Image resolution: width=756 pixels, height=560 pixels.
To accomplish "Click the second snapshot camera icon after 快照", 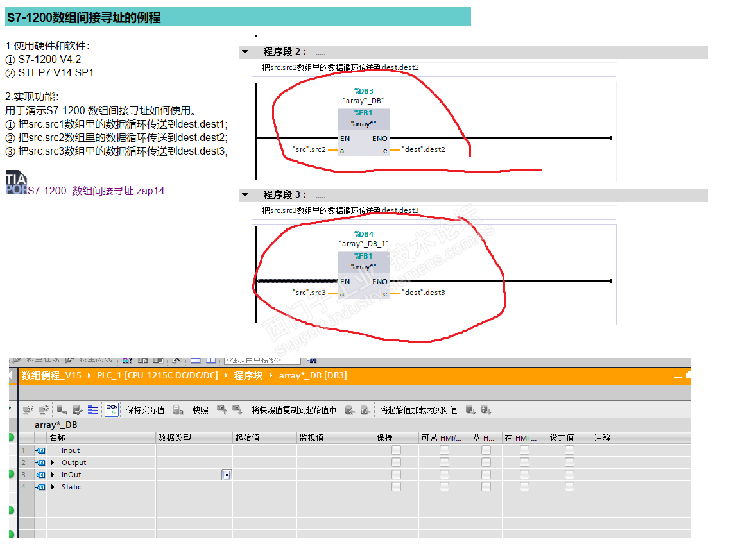I will coord(237,410).
